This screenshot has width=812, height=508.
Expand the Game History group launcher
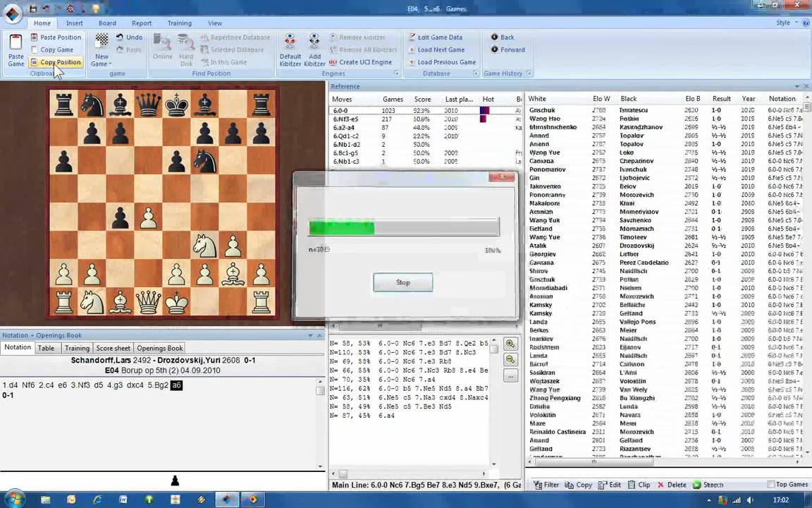tap(529, 73)
